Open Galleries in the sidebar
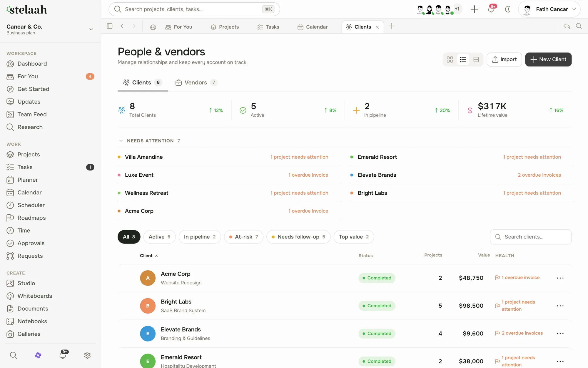The height and width of the screenshot is (368, 588). [50, 334]
